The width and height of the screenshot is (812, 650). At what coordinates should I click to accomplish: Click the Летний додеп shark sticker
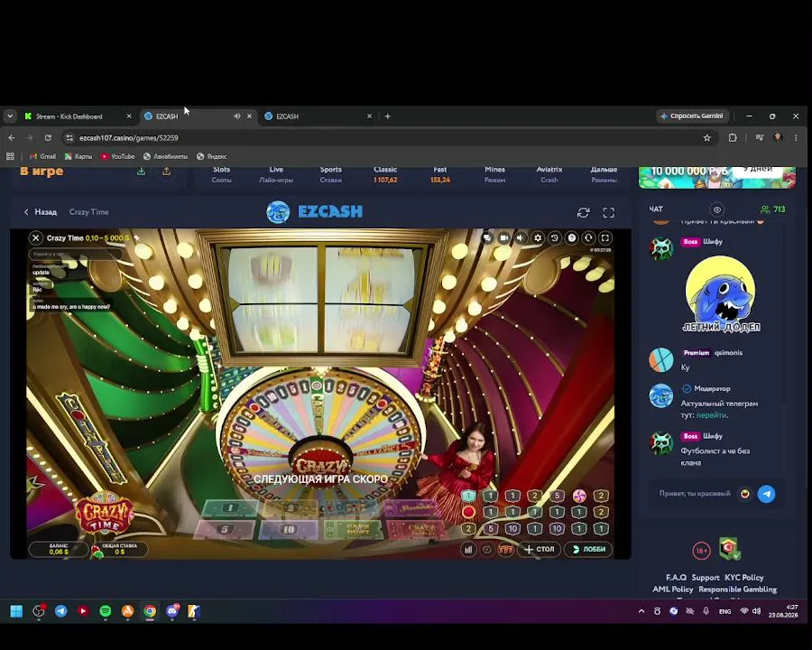[721, 294]
